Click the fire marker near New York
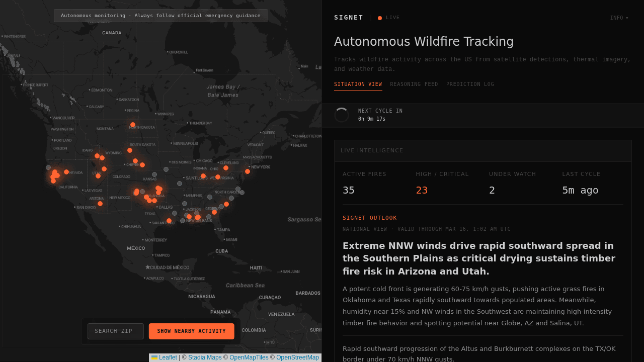The height and width of the screenshot is (362, 644). [248, 171]
